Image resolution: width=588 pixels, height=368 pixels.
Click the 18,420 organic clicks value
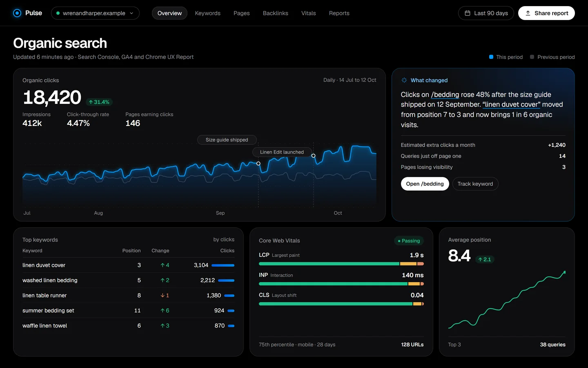[x=52, y=97]
